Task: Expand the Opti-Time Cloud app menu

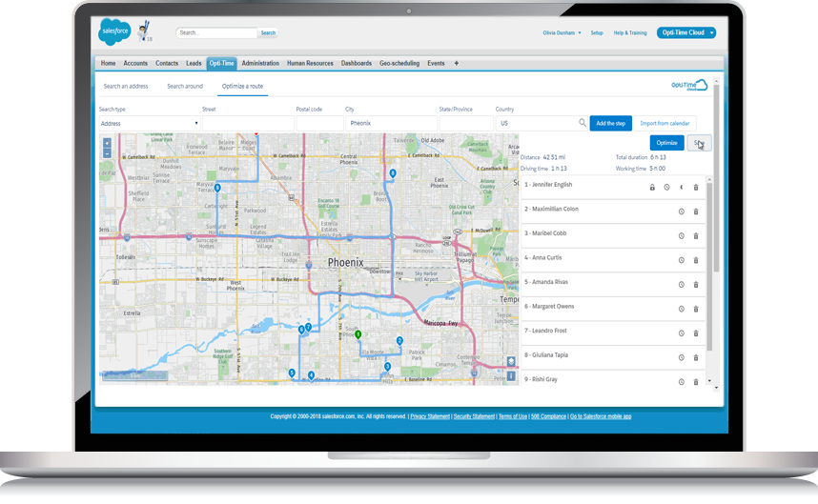Action: (685, 32)
